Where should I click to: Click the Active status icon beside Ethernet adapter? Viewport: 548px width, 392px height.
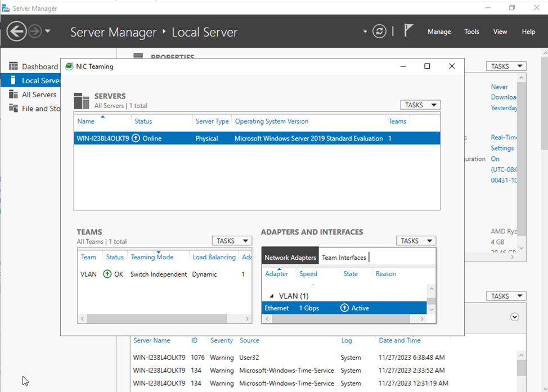pos(344,308)
